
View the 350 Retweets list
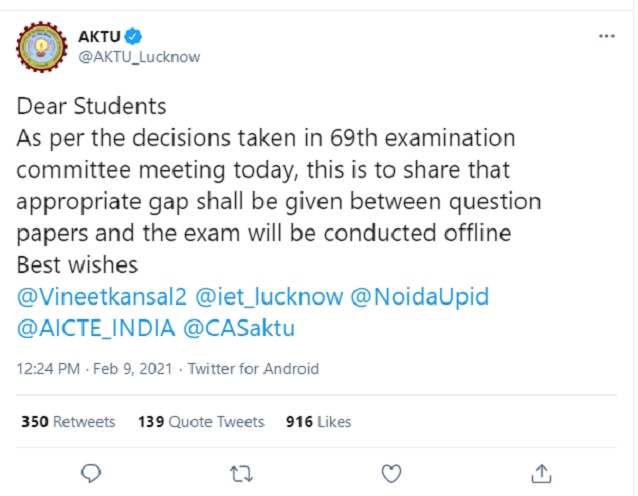point(68,422)
